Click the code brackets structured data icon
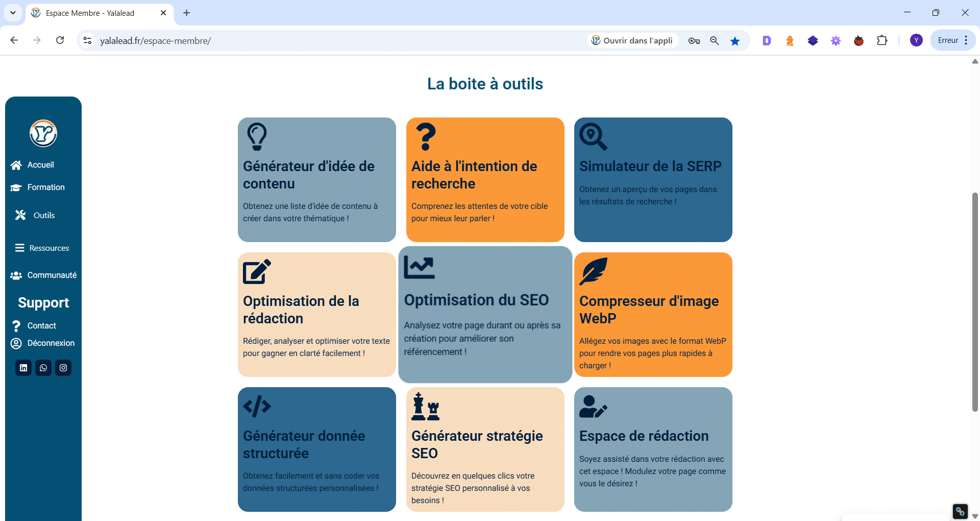The height and width of the screenshot is (521, 980). [x=257, y=407]
